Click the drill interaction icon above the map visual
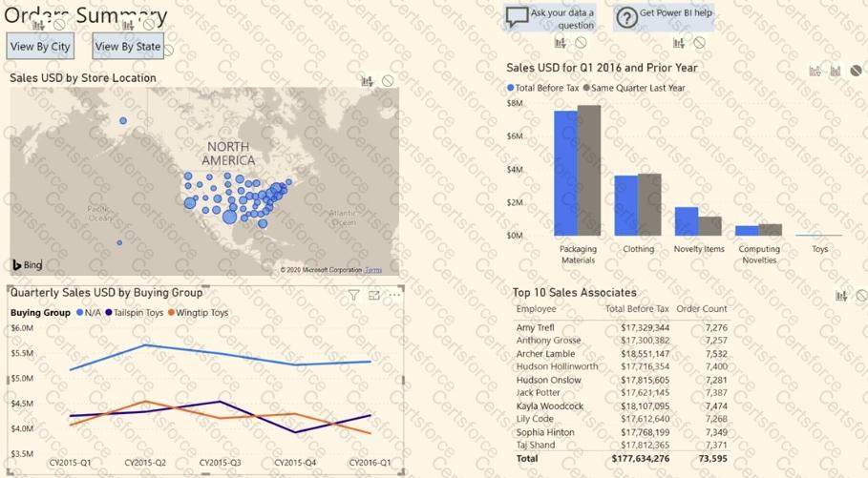Screen dimensions: 868x478 (367, 82)
